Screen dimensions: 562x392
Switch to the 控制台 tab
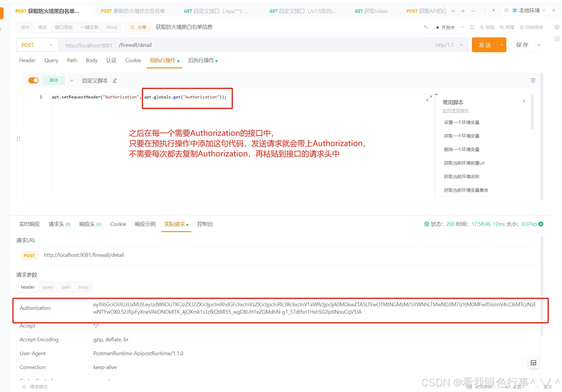click(205, 224)
